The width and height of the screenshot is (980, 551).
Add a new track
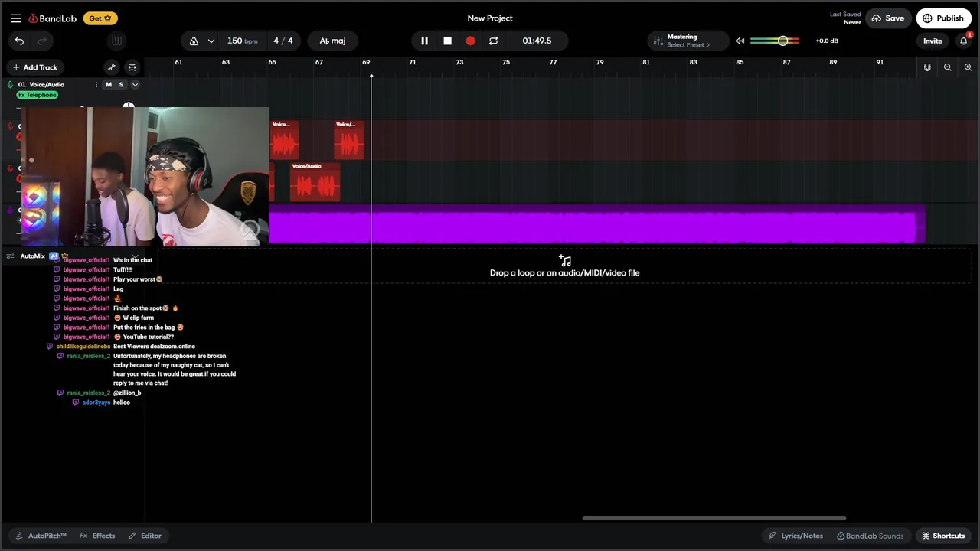tap(35, 67)
